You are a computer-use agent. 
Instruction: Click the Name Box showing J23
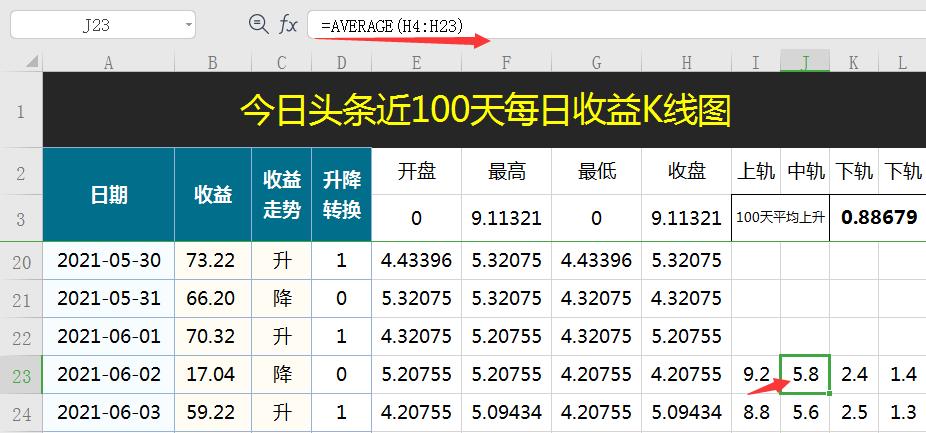[103, 25]
